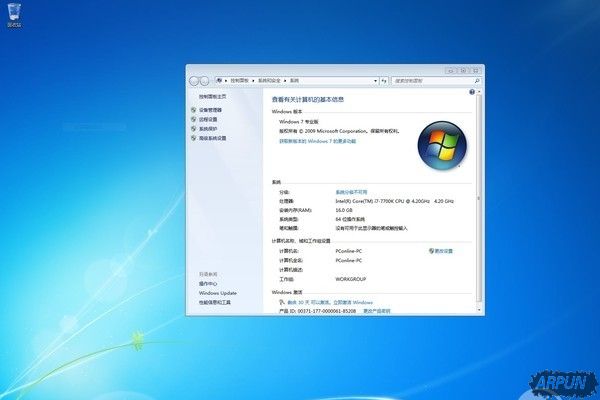
Task: Open Windows Update link in the sidebar
Action: (218, 293)
